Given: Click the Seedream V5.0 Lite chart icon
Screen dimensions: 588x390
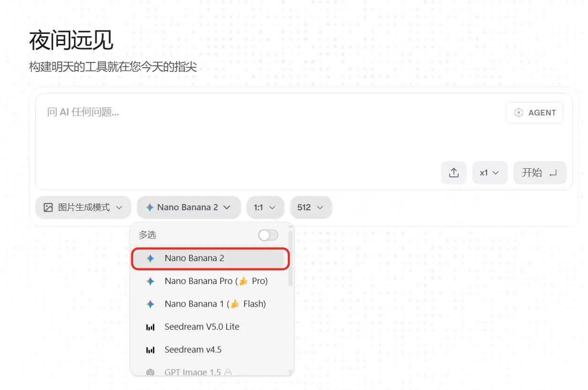Looking at the screenshot, I should pyautogui.click(x=151, y=327).
